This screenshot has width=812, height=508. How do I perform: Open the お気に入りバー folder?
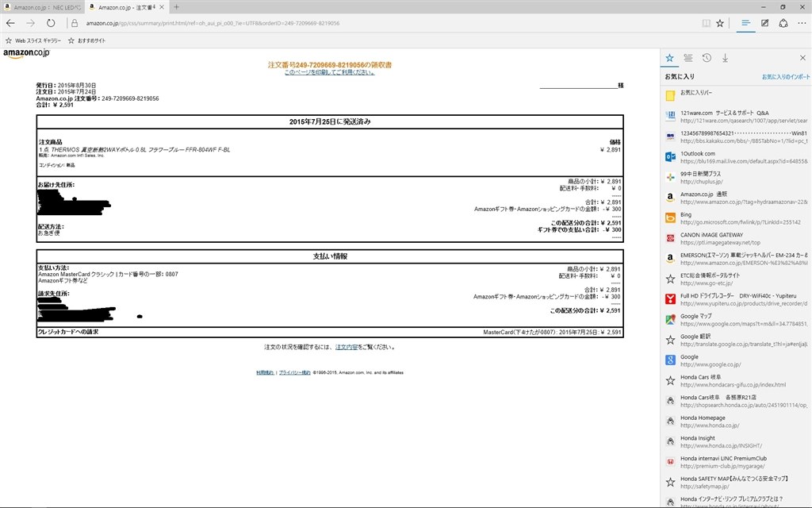click(737, 95)
